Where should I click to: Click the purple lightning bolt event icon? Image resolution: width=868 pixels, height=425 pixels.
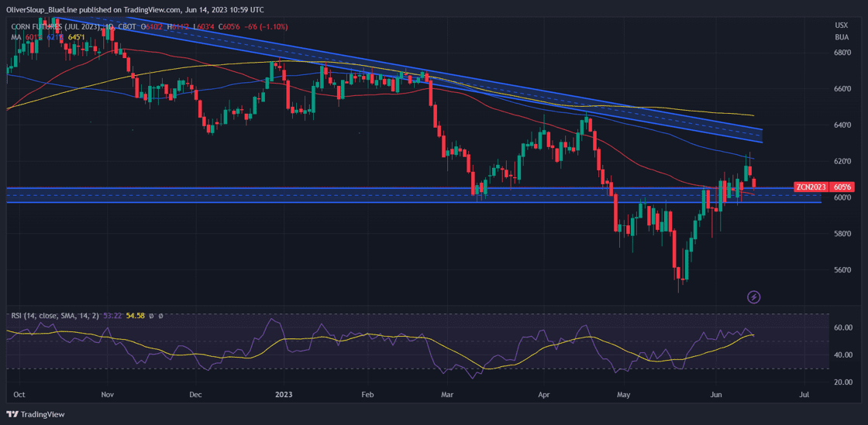pos(754,297)
